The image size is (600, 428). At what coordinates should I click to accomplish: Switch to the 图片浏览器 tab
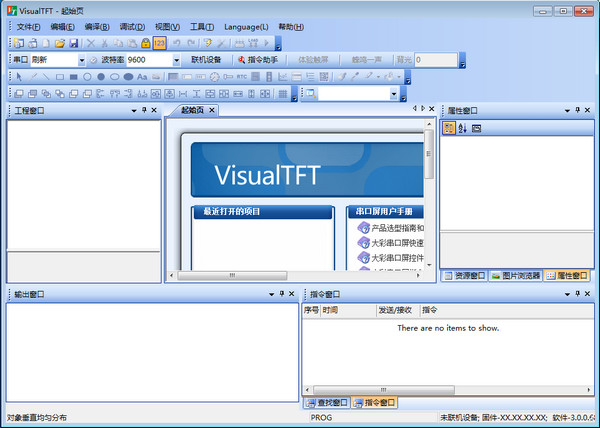(x=515, y=275)
